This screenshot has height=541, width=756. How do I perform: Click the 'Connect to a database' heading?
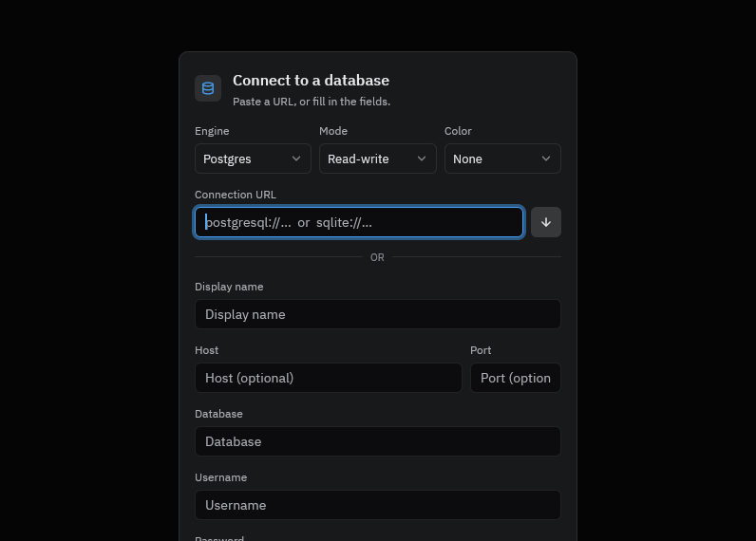(311, 81)
